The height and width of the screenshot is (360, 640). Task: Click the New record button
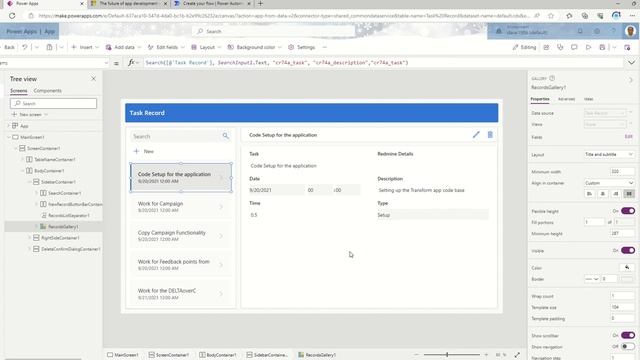click(x=144, y=151)
